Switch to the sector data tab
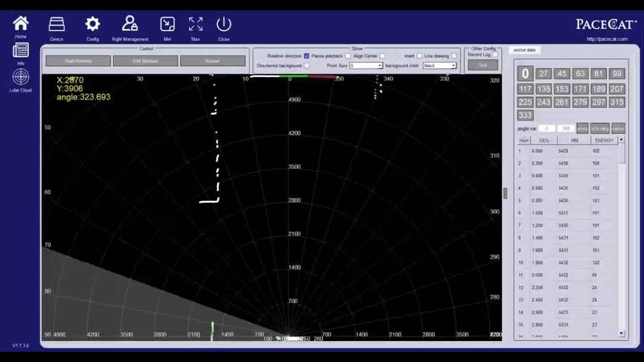The image size is (644, 362). pos(525,50)
